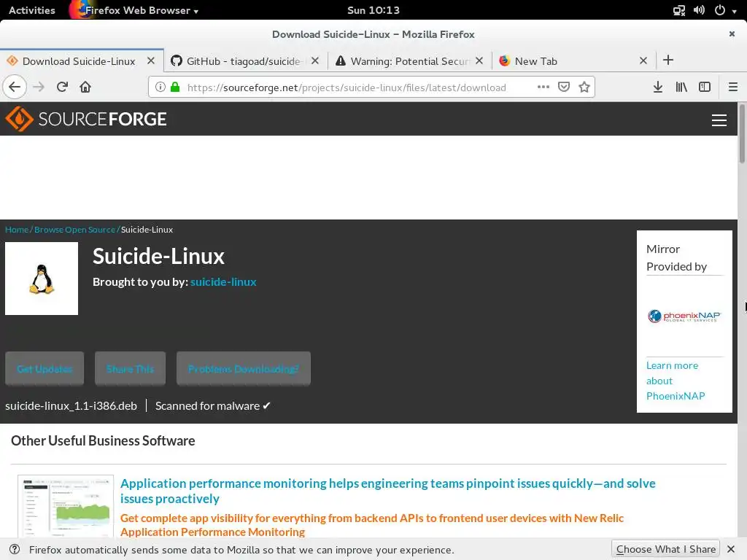Image resolution: width=747 pixels, height=560 pixels.
Task: Open the Firefox home page
Action: 85,87
